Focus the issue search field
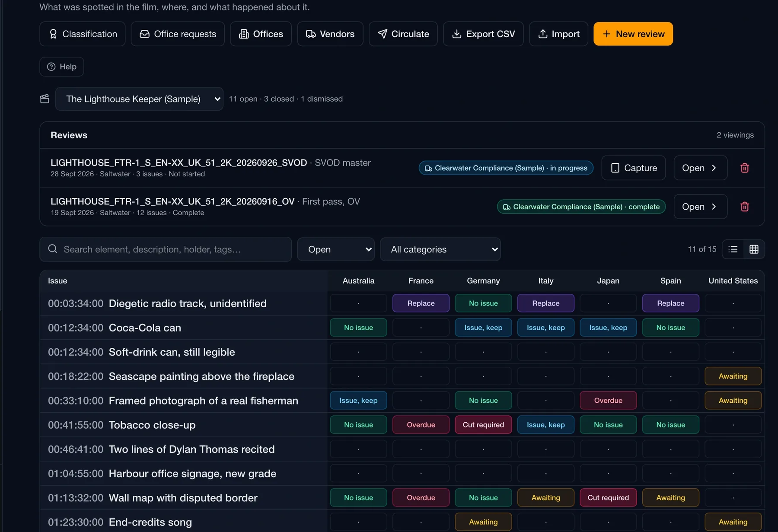 pos(166,249)
